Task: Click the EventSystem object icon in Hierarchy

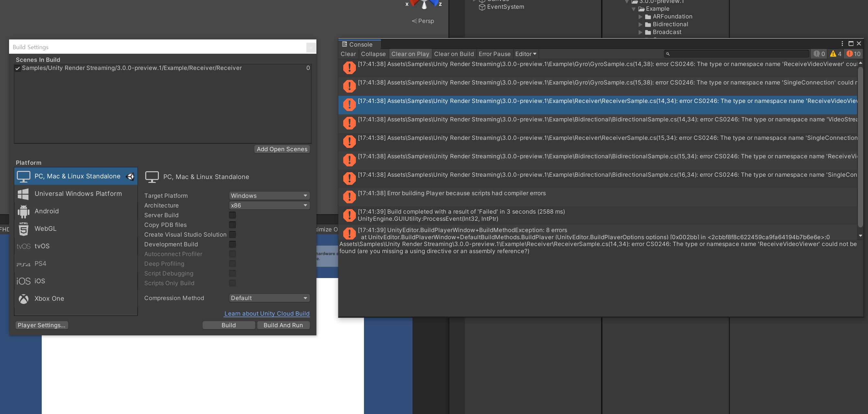Action: [x=482, y=7]
